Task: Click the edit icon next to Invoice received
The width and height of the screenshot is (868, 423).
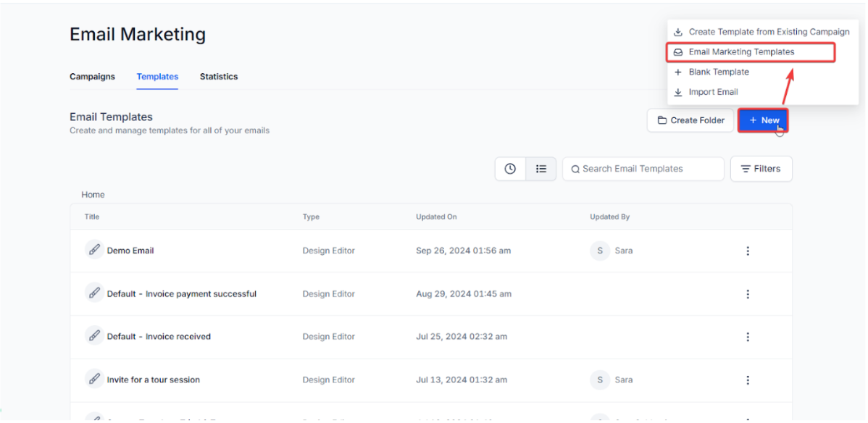Action: (x=94, y=336)
